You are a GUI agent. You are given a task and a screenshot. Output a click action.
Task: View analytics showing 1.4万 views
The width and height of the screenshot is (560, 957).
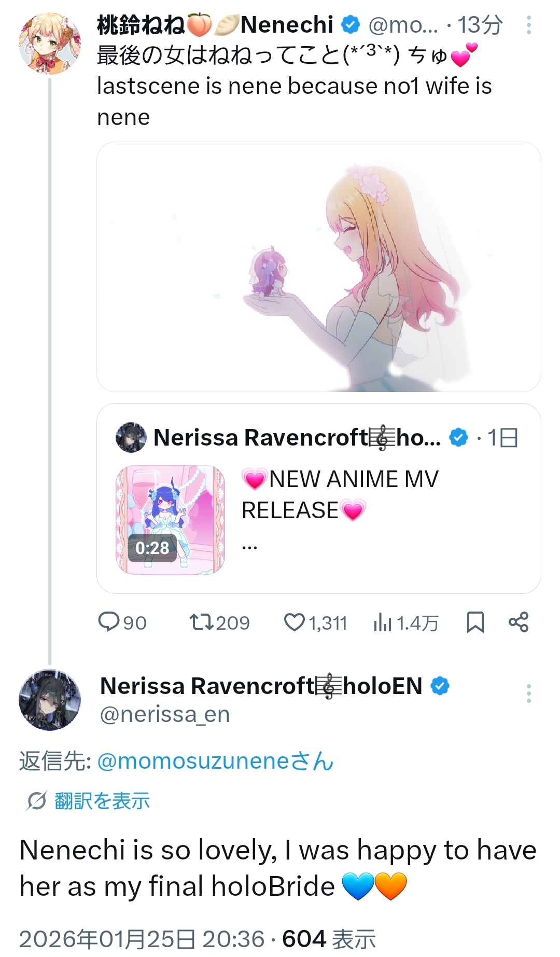[x=405, y=622]
